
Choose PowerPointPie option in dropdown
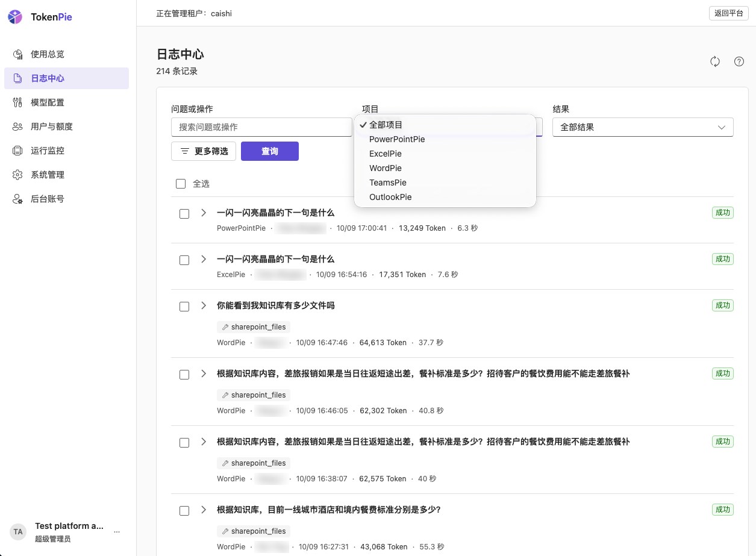point(445,139)
